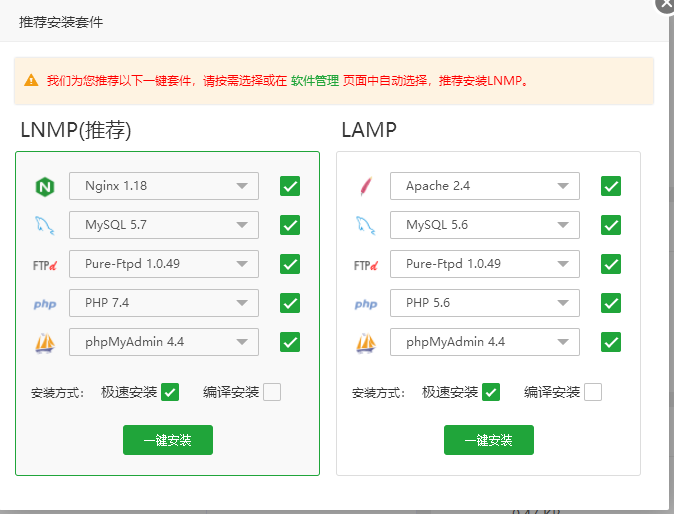Click the LAMP heading
Image resolution: width=674 pixels, height=514 pixels.
[x=369, y=130]
